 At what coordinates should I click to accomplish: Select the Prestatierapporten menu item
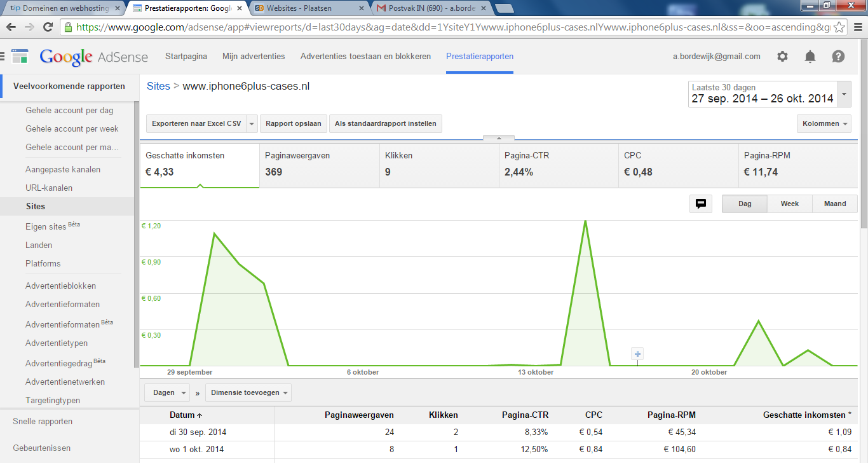[x=480, y=56]
